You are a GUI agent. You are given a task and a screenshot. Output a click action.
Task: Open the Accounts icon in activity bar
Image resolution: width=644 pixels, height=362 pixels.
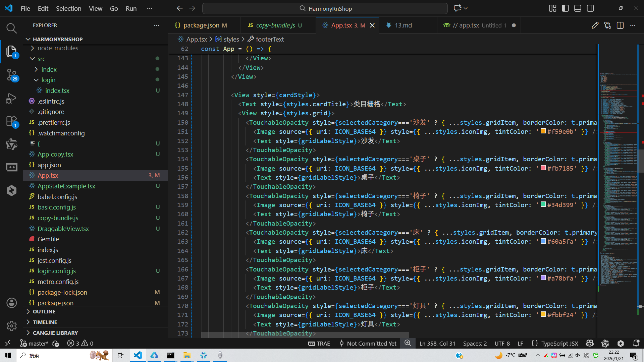pyautogui.click(x=11, y=303)
